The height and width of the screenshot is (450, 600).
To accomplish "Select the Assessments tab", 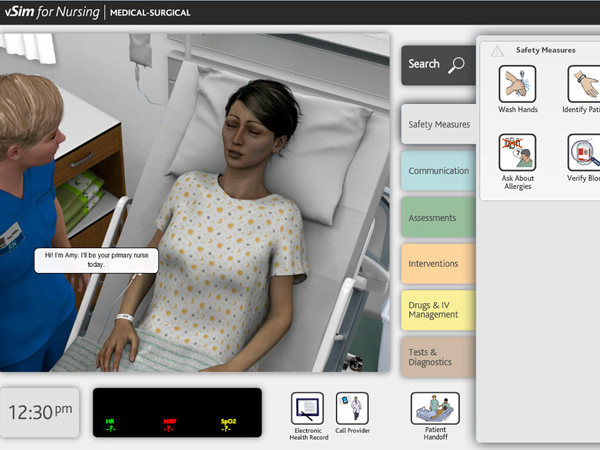I will [x=438, y=218].
